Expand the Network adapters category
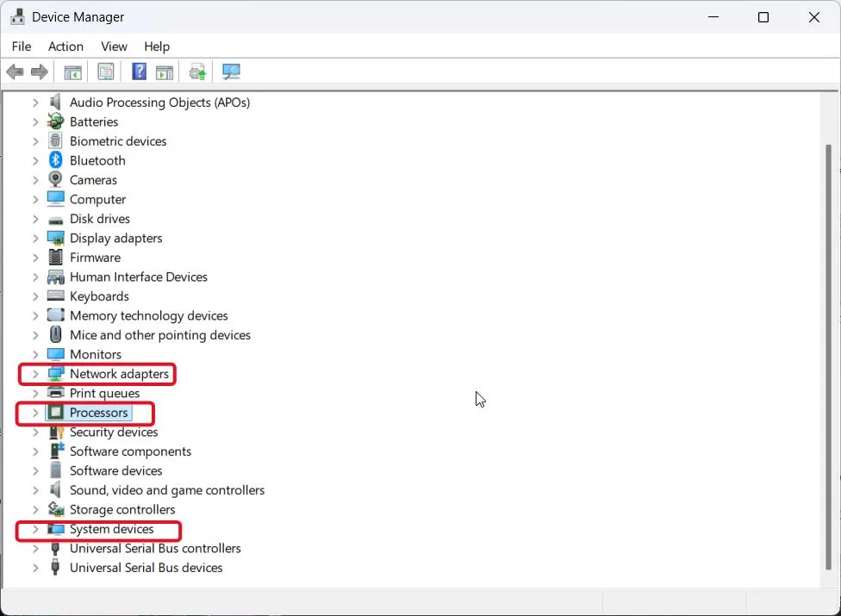The image size is (841, 616). coord(35,374)
